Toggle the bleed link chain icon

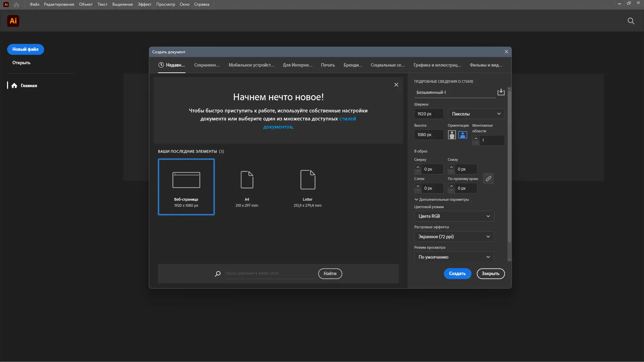pyautogui.click(x=488, y=179)
